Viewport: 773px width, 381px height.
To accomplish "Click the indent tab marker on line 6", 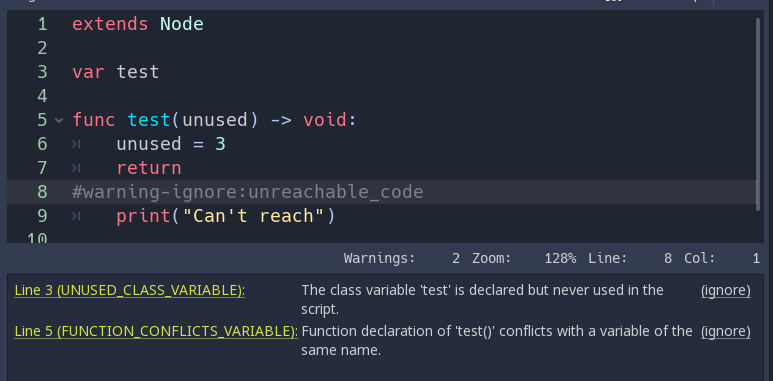I will 76,144.
